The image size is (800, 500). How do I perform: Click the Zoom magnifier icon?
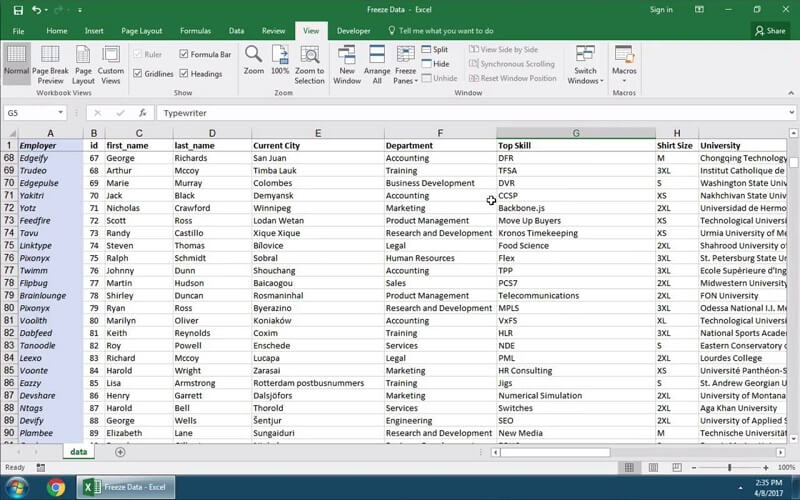(254, 58)
